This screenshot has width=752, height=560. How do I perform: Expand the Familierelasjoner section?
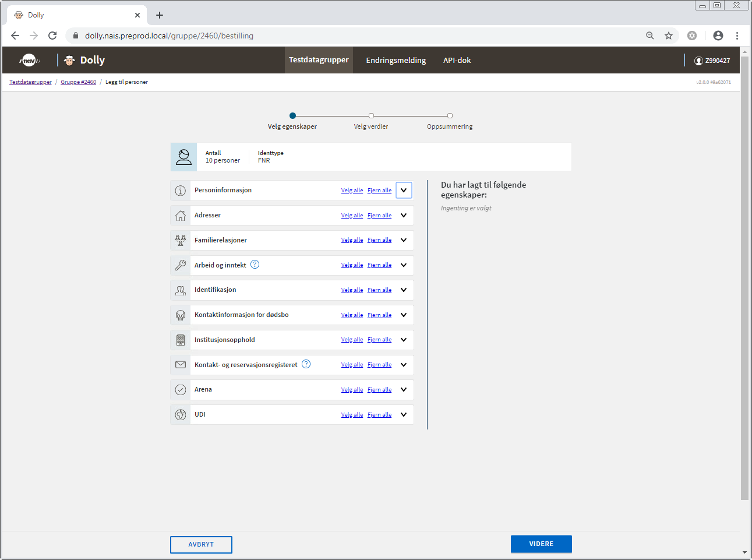click(x=404, y=240)
